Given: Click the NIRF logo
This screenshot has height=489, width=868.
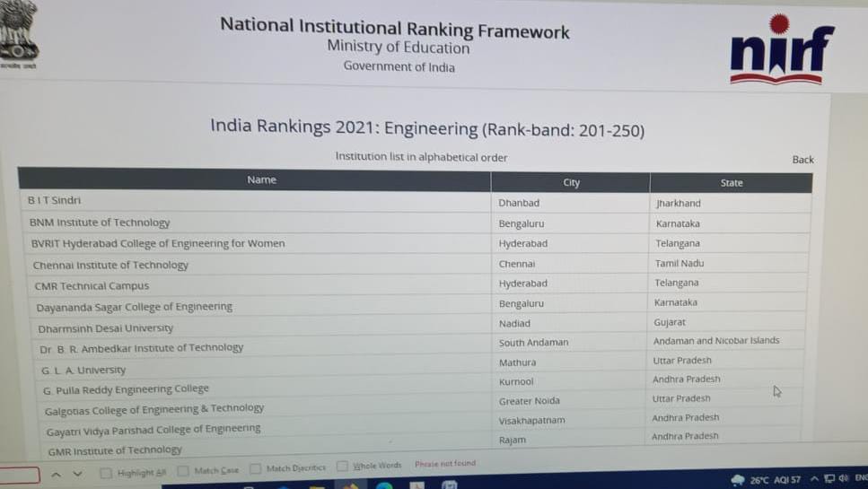Looking at the screenshot, I should (x=782, y=49).
